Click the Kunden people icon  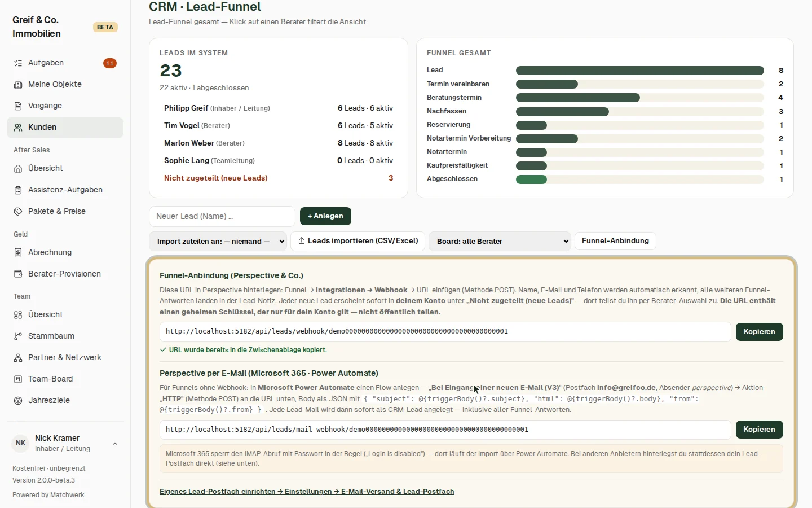click(18, 128)
